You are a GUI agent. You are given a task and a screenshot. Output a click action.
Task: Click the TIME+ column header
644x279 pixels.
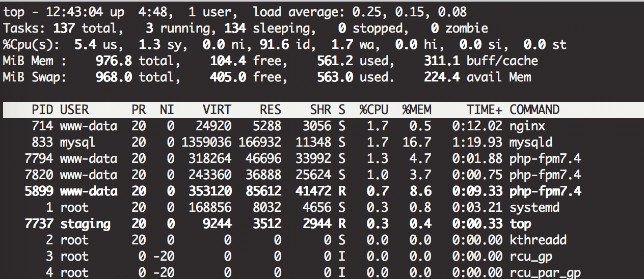pos(485,109)
